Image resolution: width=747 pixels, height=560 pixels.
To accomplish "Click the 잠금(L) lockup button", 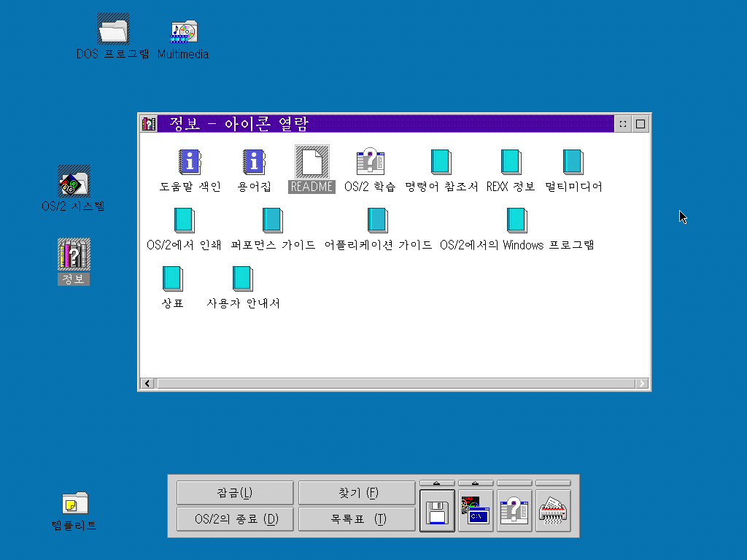I will point(235,492).
